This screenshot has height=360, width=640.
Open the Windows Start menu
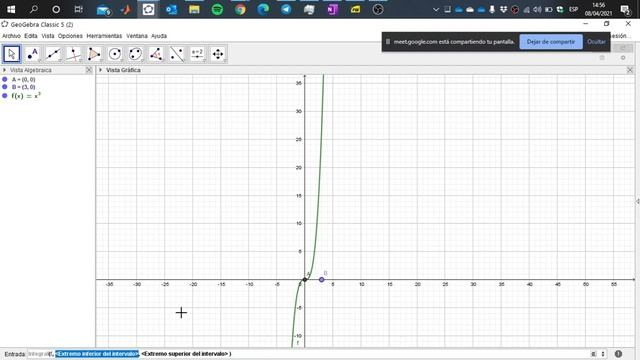pyautogui.click(x=11, y=9)
